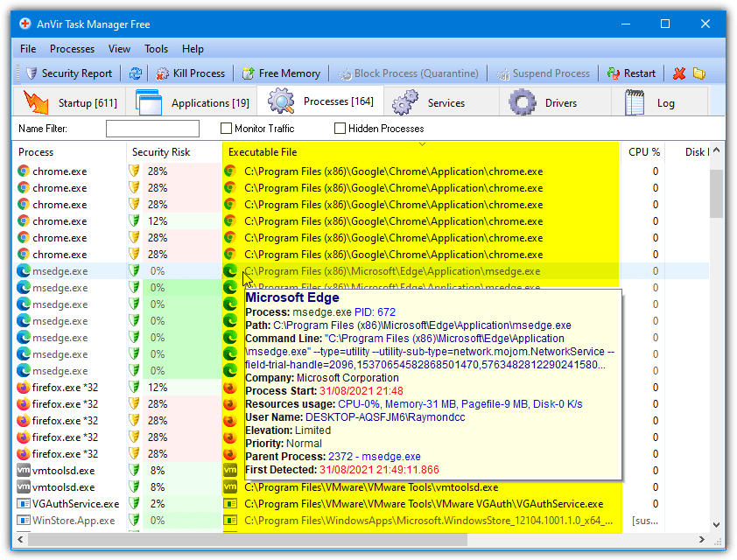The width and height of the screenshot is (737, 560).
Task: Click the horizontal scrollbar left arrow
Action: [x=20, y=539]
